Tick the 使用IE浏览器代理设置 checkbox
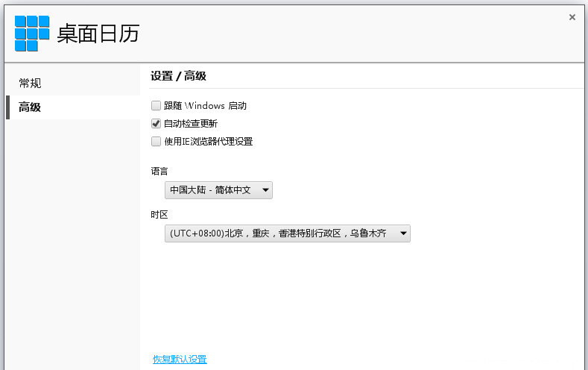The width and height of the screenshot is (588, 370). point(156,142)
